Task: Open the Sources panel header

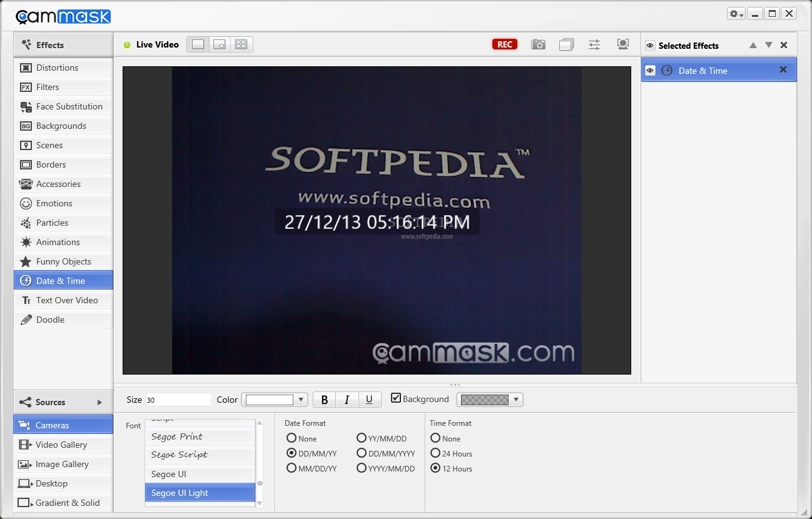Action: (63, 402)
